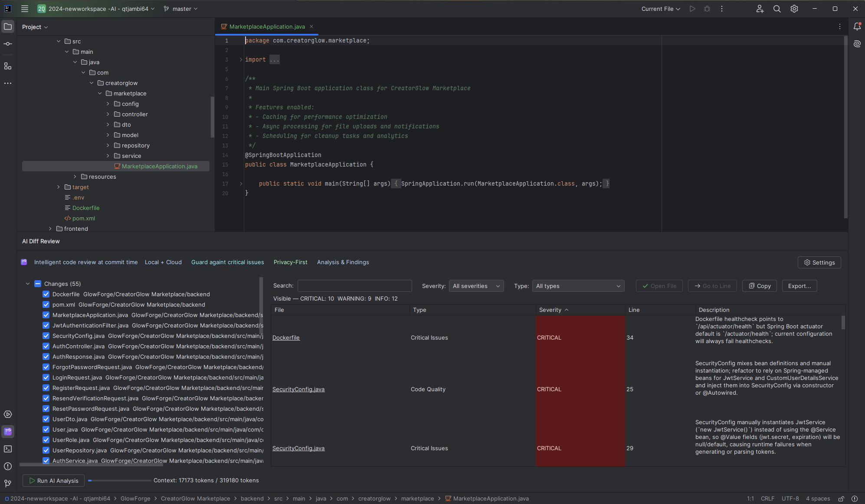This screenshot has height=504, width=865.
Task: Open the Dockerfile link in findings
Action: pyautogui.click(x=286, y=337)
